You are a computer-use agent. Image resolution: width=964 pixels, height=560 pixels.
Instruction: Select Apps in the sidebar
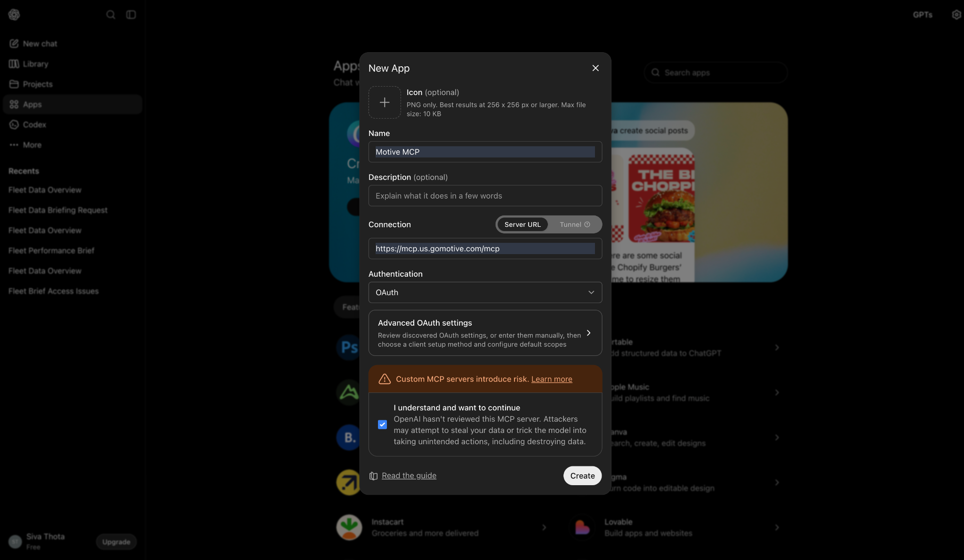pyautogui.click(x=72, y=104)
